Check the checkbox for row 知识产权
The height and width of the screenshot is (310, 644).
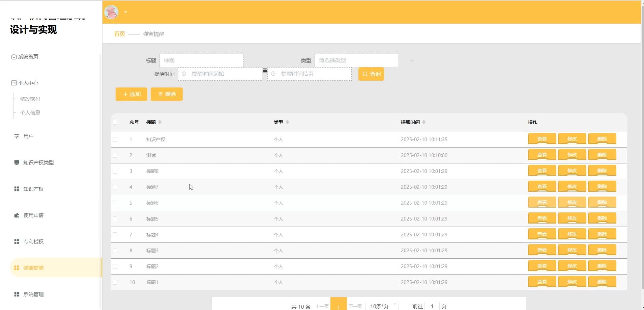pyautogui.click(x=115, y=139)
